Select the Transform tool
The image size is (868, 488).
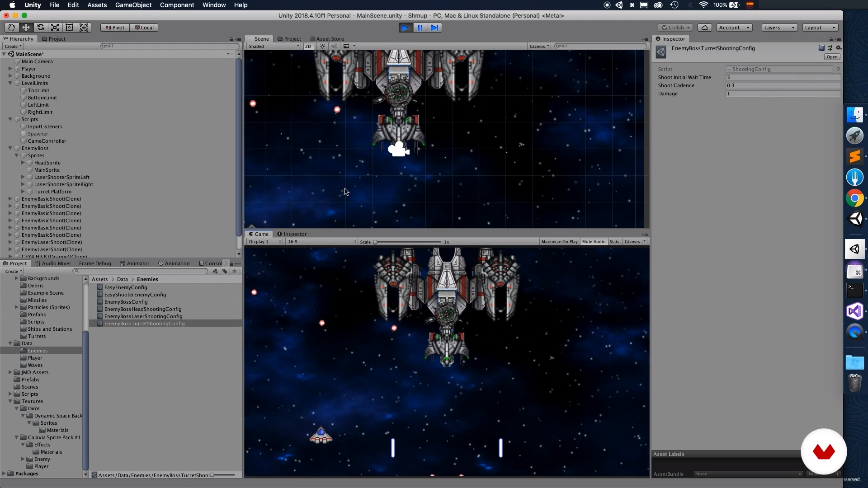[84, 28]
